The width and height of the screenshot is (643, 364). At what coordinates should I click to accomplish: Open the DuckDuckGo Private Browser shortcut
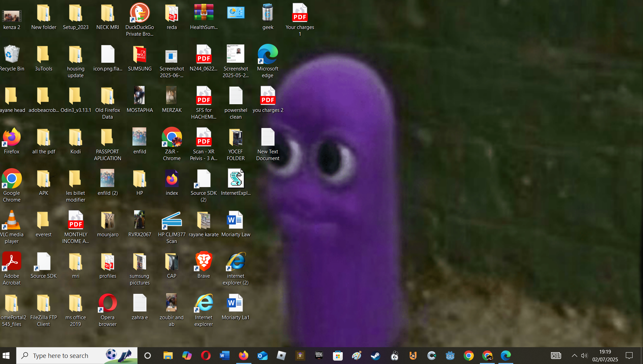click(x=140, y=20)
